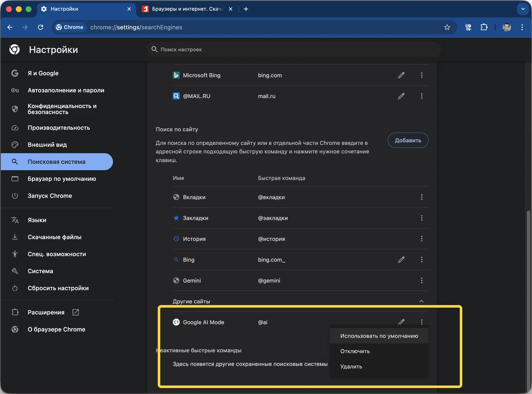Choose Отключить in the context menu
The width and height of the screenshot is (532, 394).
(x=355, y=351)
